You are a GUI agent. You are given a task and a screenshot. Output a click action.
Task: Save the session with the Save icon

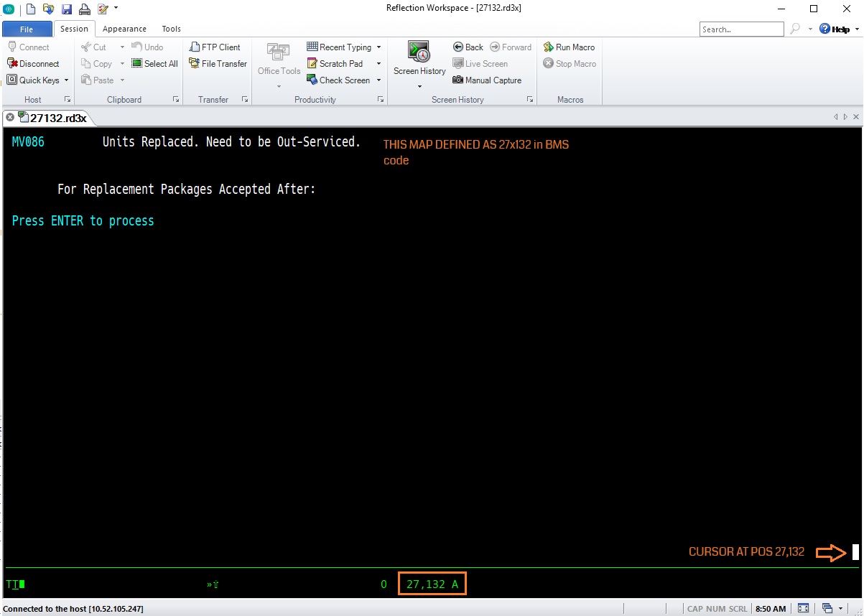(67, 9)
